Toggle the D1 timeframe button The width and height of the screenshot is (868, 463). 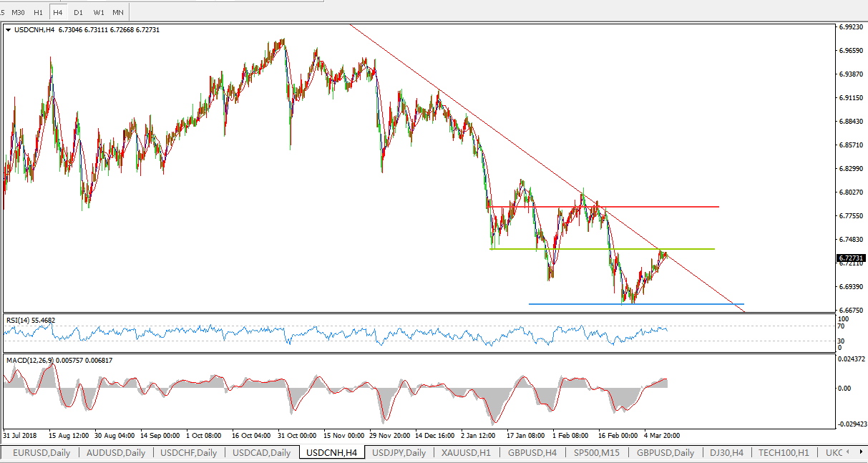(78, 12)
